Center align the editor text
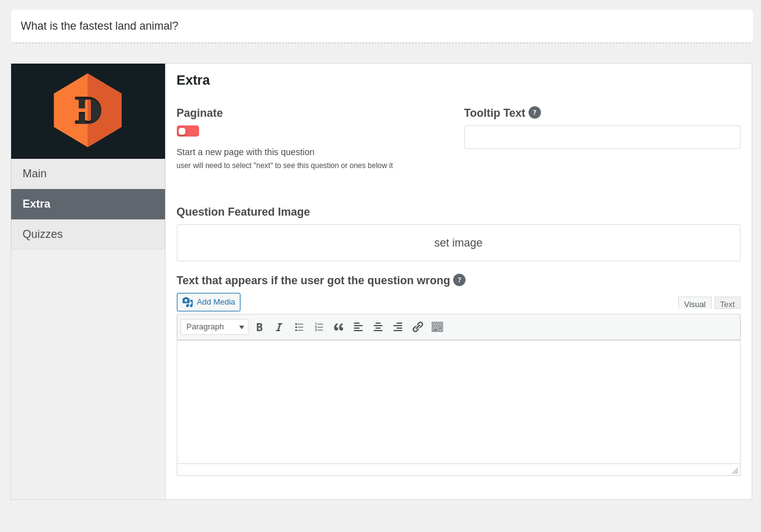 (378, 327)
